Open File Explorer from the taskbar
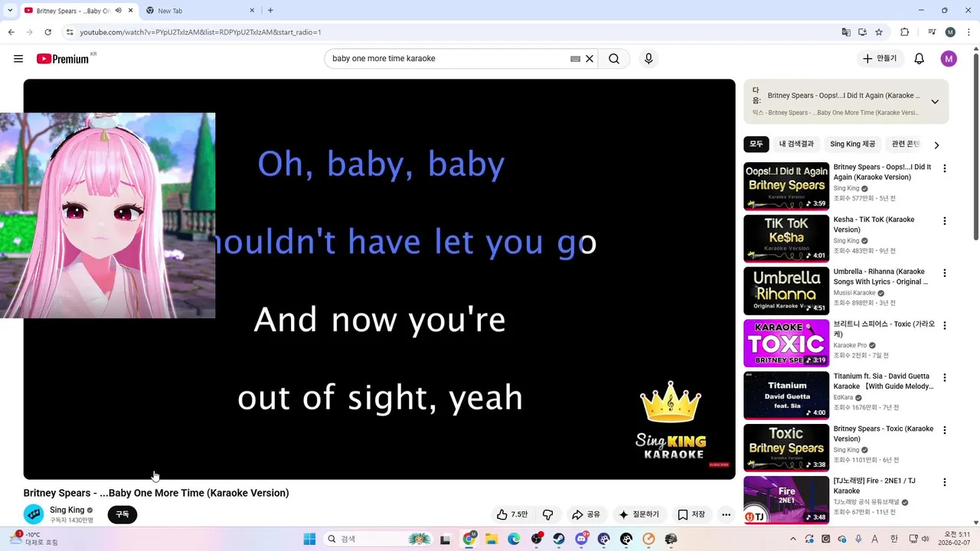The width and height of the screenshot is (980, 551). coord(491,539)
